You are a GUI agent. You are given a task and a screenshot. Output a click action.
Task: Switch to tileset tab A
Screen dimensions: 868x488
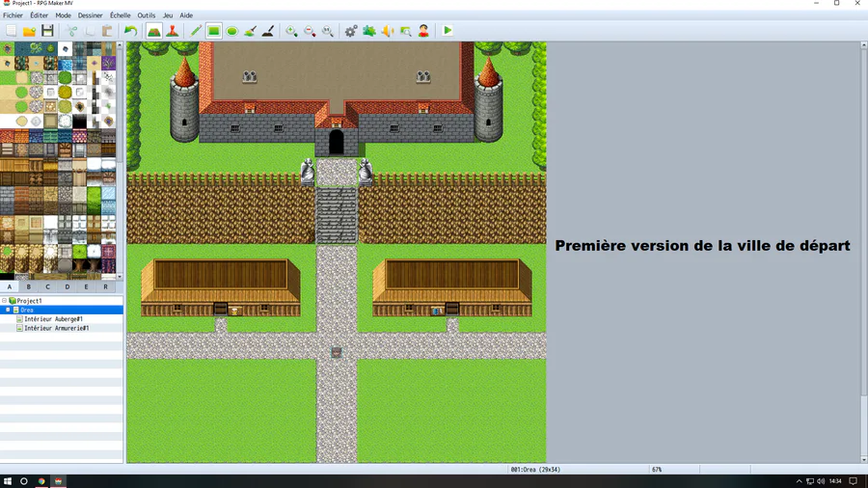pos(10,286)
